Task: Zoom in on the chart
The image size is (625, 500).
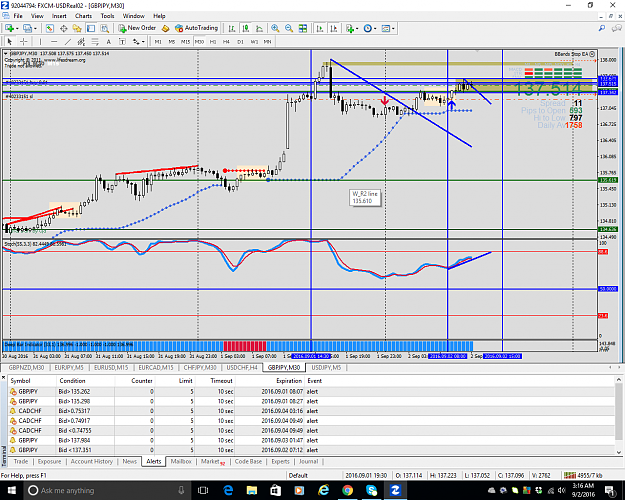Action: pyautogui.click(x=275, y=28)
